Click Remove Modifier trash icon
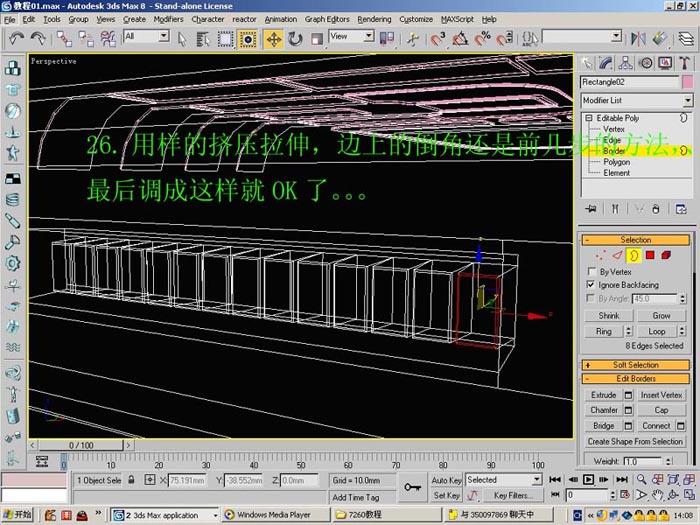 [655, 209]
